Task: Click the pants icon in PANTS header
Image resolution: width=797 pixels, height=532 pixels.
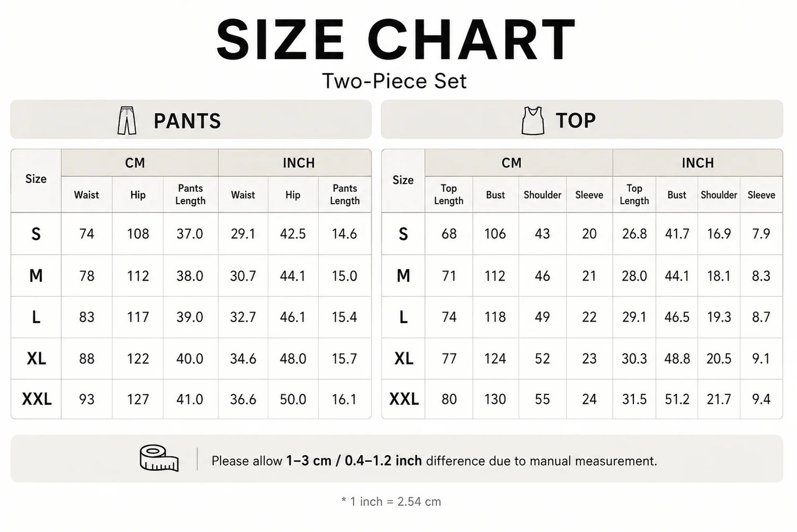Action: point(126,120)
